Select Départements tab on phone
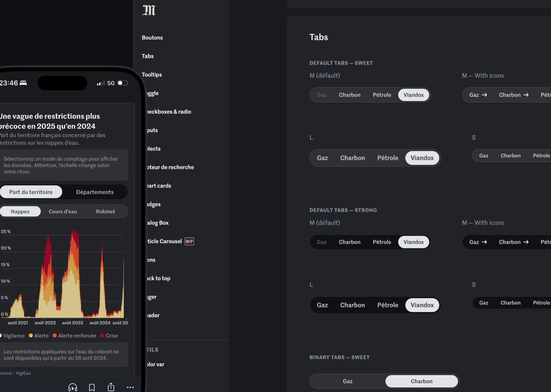The height and width of the screenshot is (392, 551). click(x=95, y=192)
